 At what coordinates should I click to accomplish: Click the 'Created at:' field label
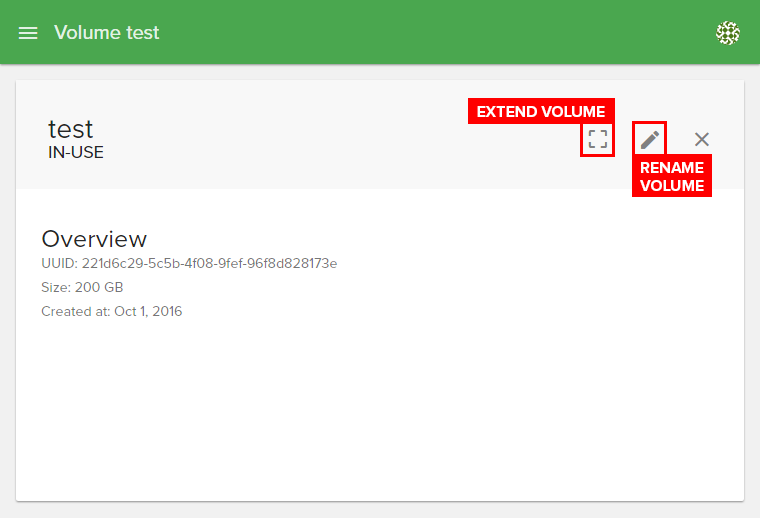point(75,312)
